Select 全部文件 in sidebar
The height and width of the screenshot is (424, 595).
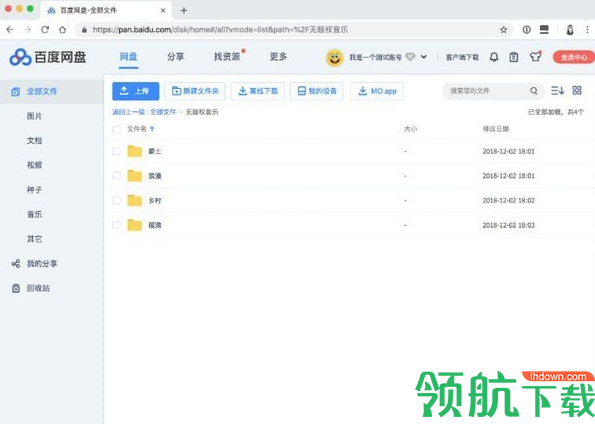(52, 91)
